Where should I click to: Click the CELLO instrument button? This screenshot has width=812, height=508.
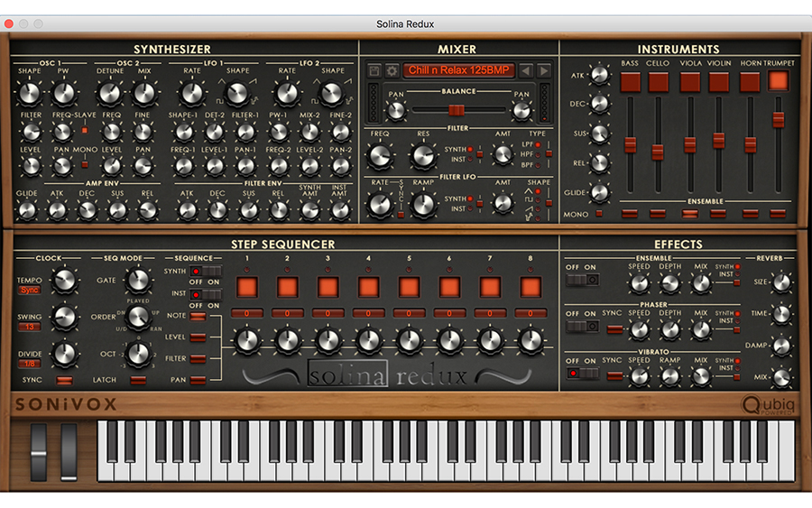click(658, 82)
